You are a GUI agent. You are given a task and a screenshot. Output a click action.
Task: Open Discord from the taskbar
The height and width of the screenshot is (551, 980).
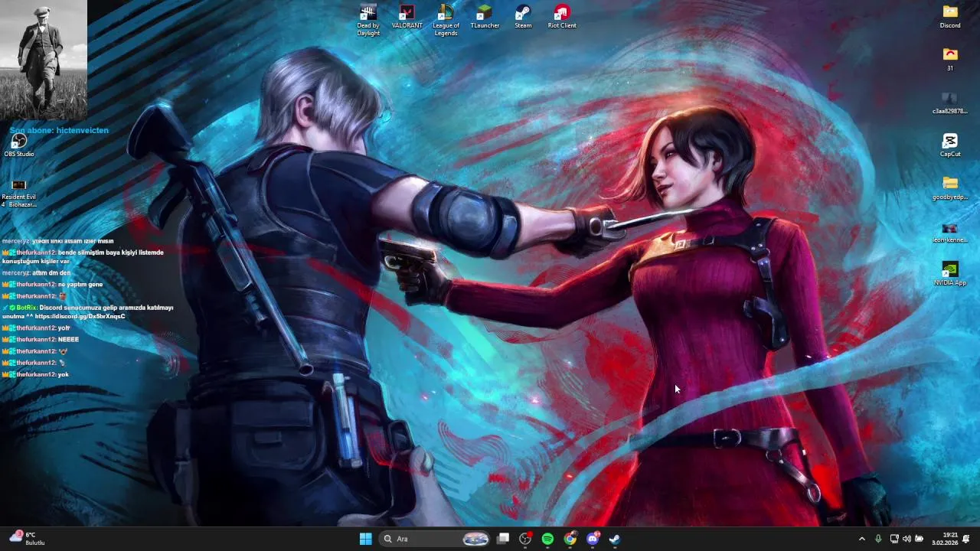click(x=593, y=539)
